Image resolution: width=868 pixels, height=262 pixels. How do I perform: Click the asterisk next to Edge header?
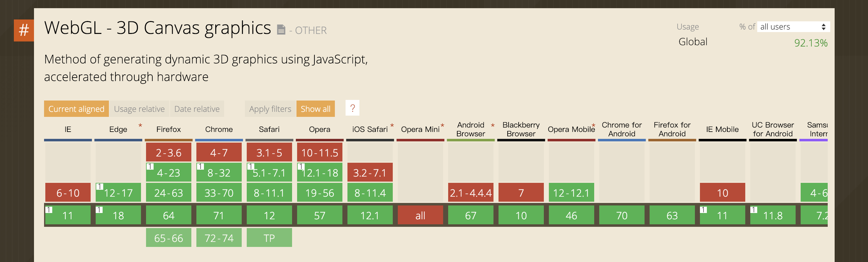point(140,126)
